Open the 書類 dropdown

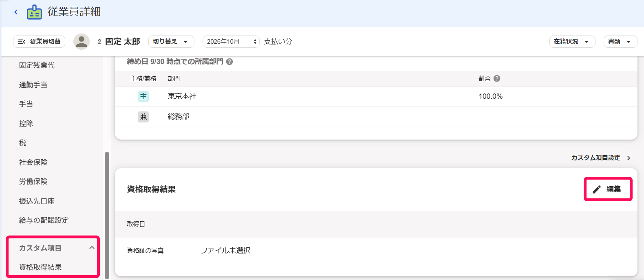(x=620, y=42)
